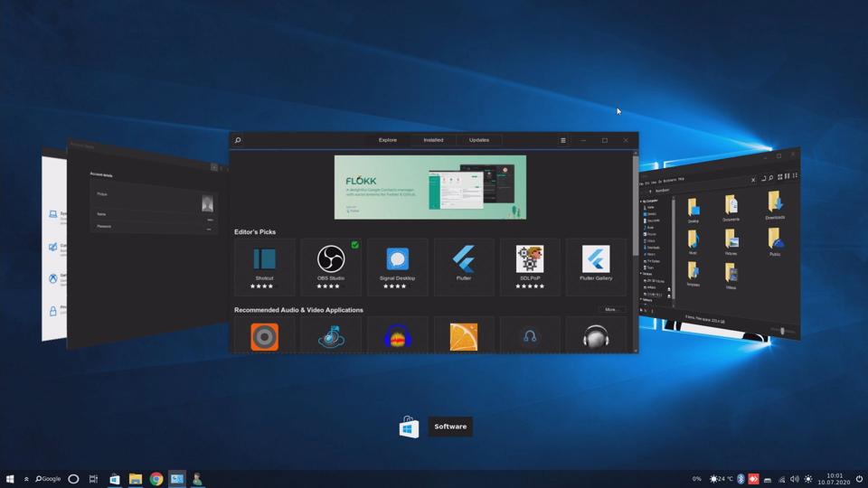
Task: Expand hidden taskbar items chevron
Action: [x=26, y=479]
